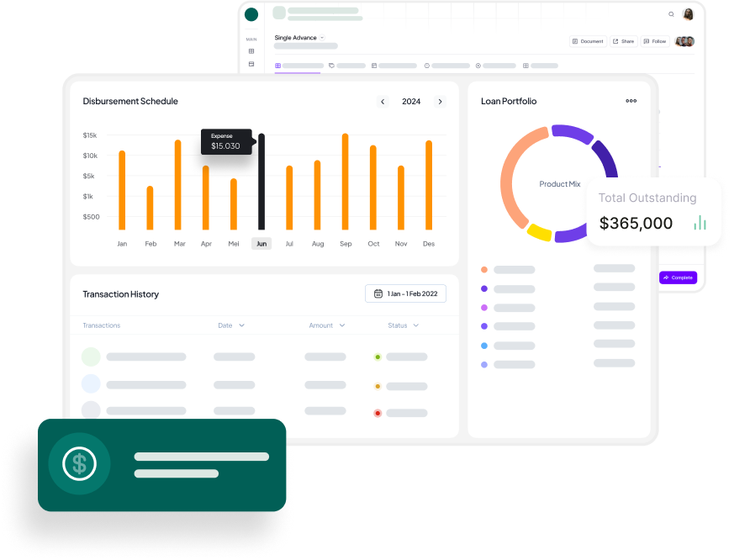Go to next year after 2024
The width and height of the screenshot is (750, 560).
tap(440, 102)
